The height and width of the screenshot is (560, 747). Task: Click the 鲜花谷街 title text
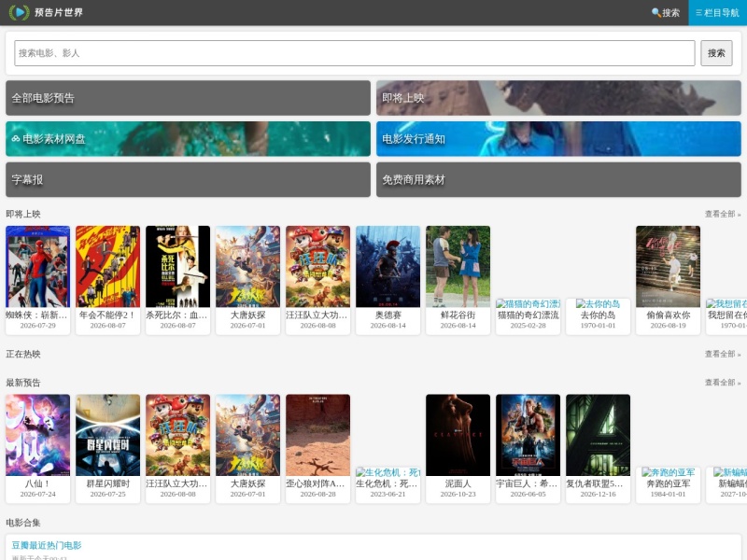click(x=458, y=315)
